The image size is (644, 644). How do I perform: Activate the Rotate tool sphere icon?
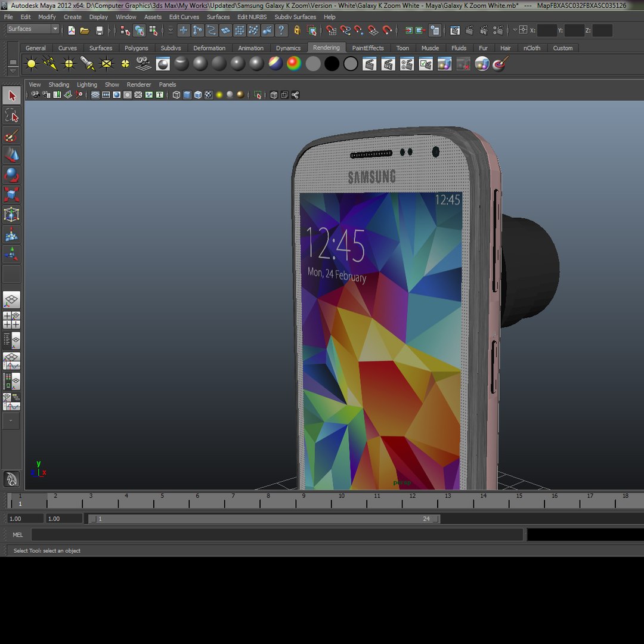(11, 175)
